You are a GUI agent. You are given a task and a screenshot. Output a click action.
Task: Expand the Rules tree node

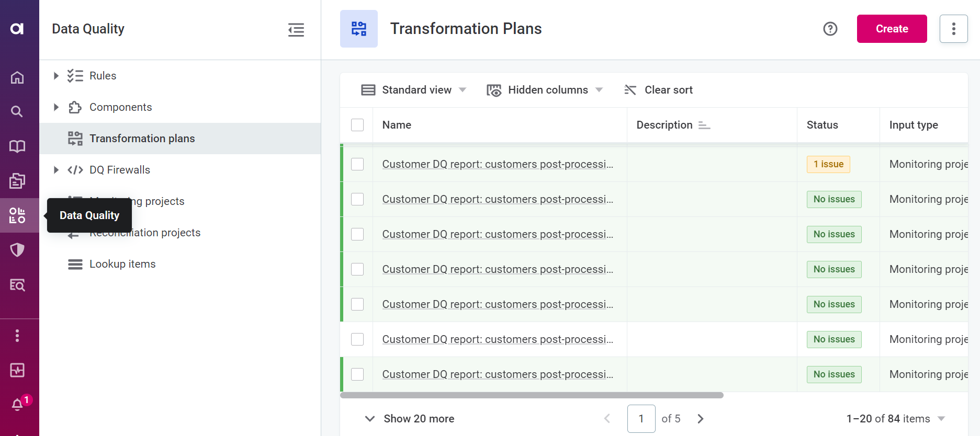56,76
